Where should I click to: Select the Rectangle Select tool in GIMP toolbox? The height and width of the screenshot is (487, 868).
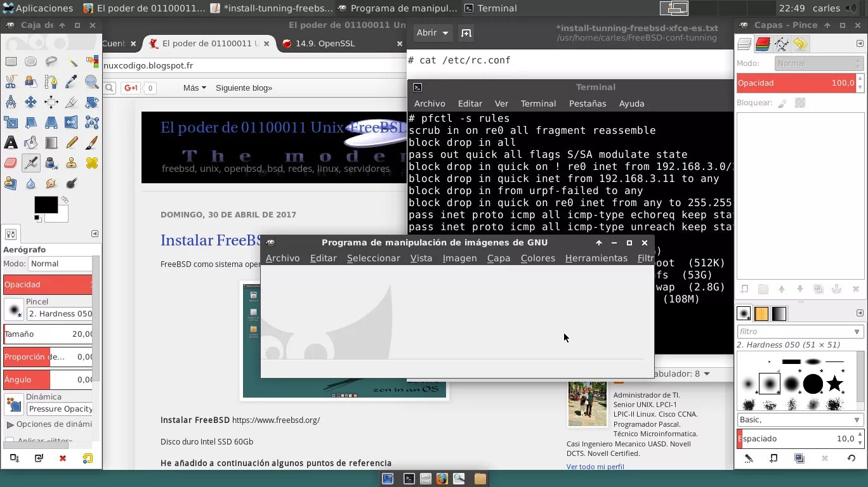pyautogui.click(x=11, y=62)
